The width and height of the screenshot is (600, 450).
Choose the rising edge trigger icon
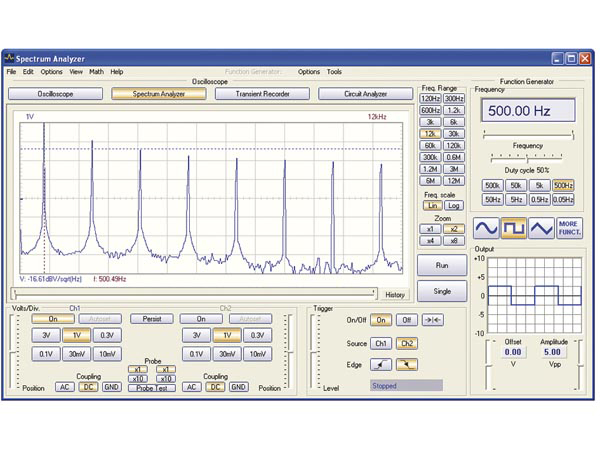pos(381,365)
